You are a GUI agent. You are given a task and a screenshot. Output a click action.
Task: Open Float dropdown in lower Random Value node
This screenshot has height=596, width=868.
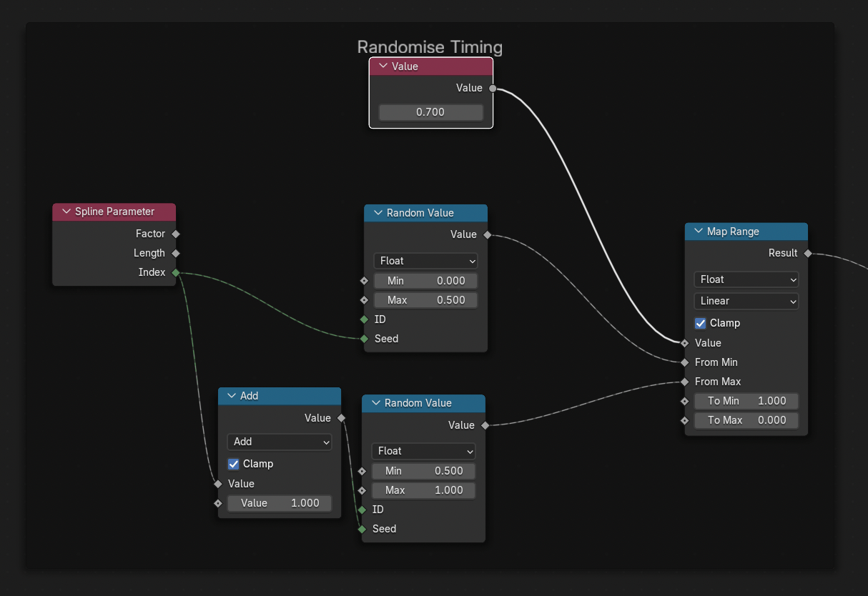pyautogui.click(x=423, y=451)
